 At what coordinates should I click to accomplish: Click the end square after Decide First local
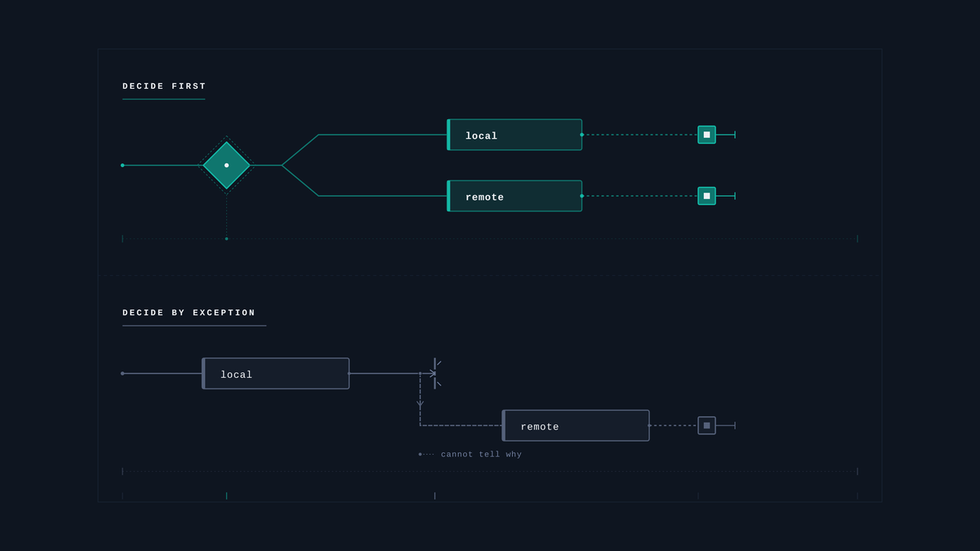pos(706,135)
